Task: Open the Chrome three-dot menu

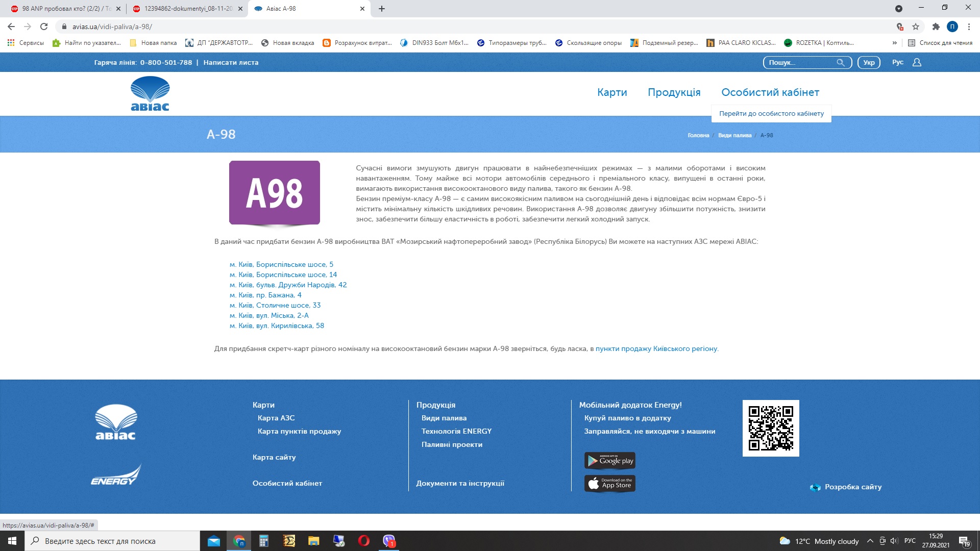Action: point(969,27)
